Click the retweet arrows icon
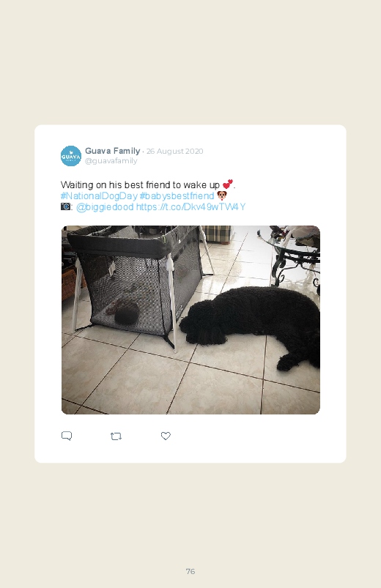Viewport: 381px width, 588px height. [116, 436]
